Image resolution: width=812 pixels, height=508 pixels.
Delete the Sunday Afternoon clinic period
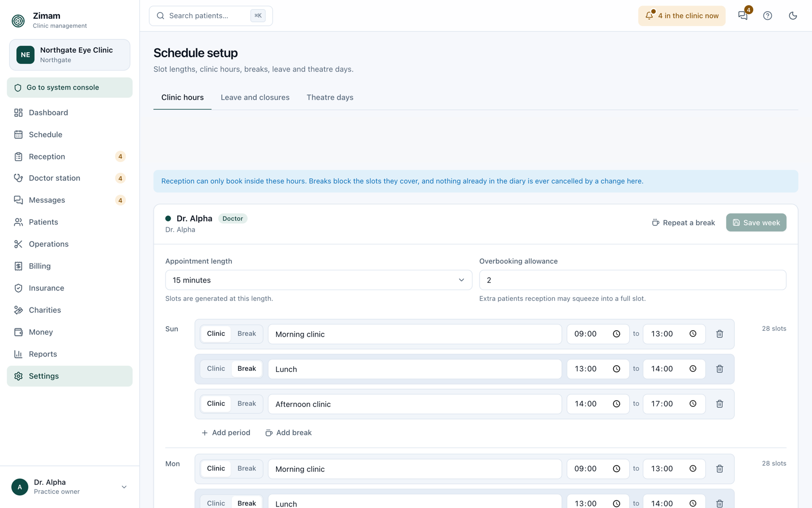pyautogui.click(x=720, y=404)
